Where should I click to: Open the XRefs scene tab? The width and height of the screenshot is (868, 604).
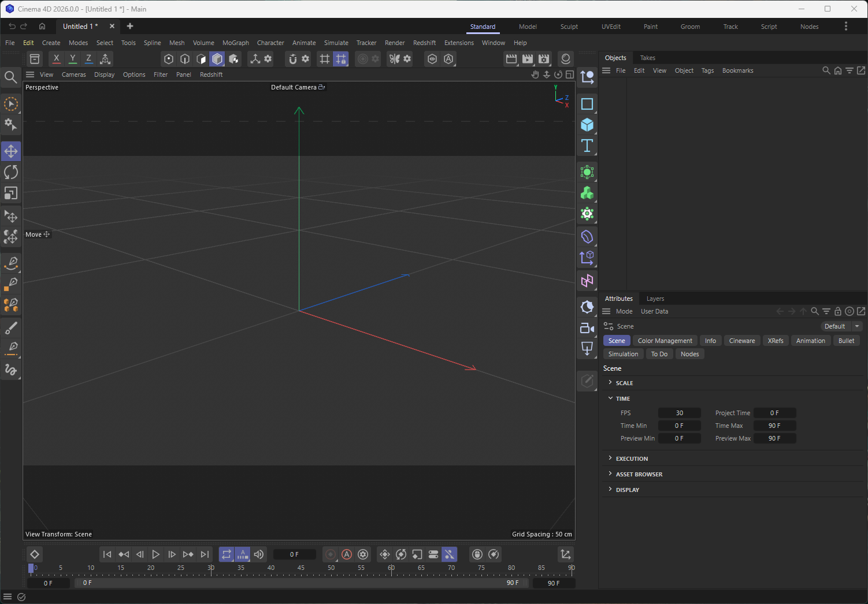click(776, 341)
